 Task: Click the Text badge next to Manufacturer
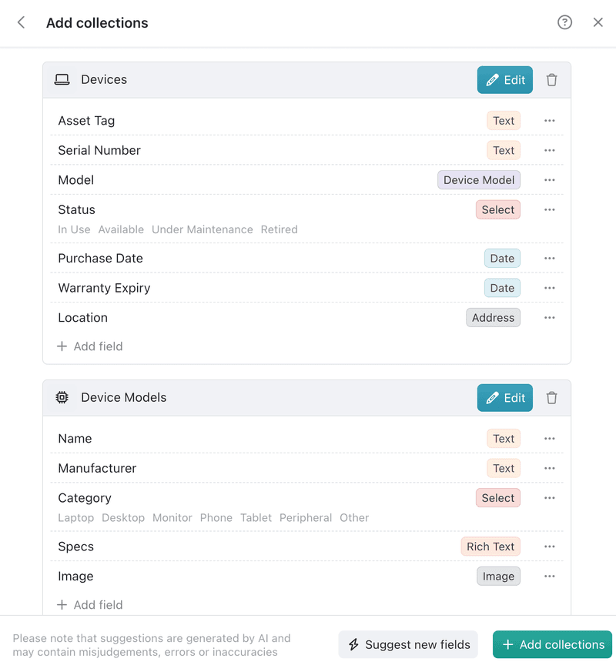(x=503, y=468)
